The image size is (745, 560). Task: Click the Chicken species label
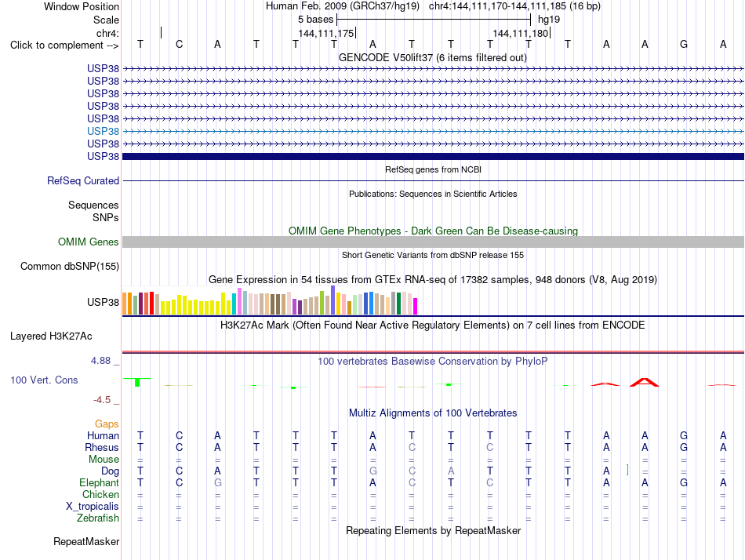click(x=100, y=494)
